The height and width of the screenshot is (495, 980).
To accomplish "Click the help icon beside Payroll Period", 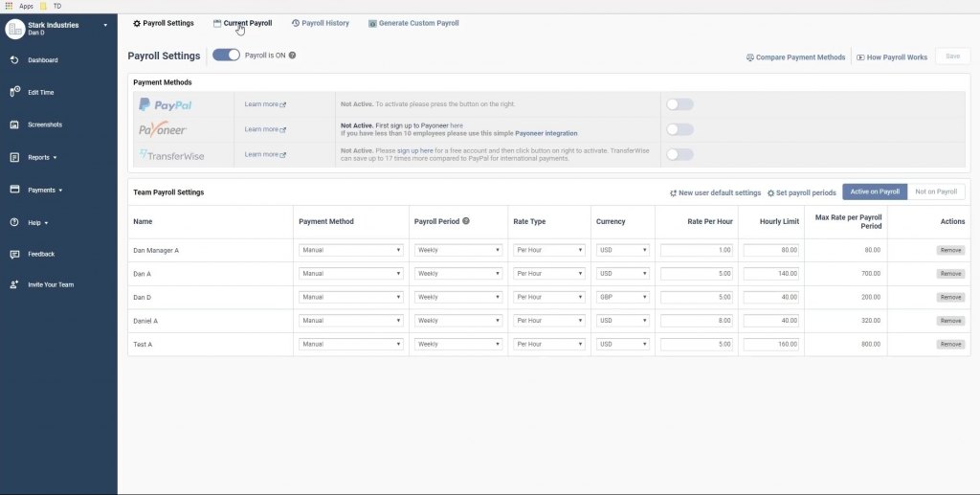I will [466, 221].
